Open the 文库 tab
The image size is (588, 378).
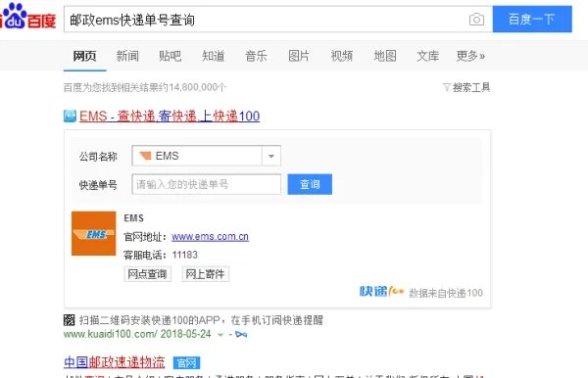(x=427, y=56)
